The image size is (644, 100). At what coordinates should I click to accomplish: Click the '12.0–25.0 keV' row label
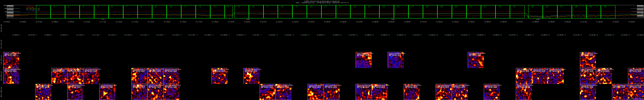1,60
